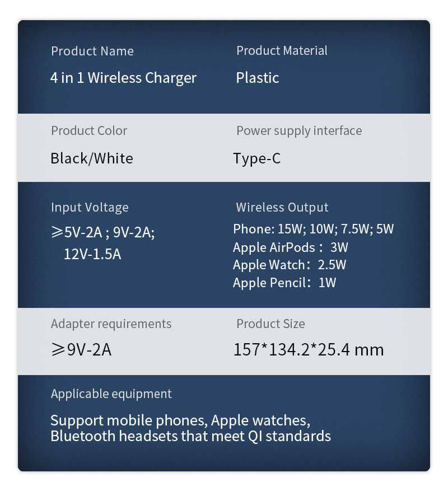Select the "Type-C" interface value
The width and height of the screenshot is (448, 496).
[257, 158]
